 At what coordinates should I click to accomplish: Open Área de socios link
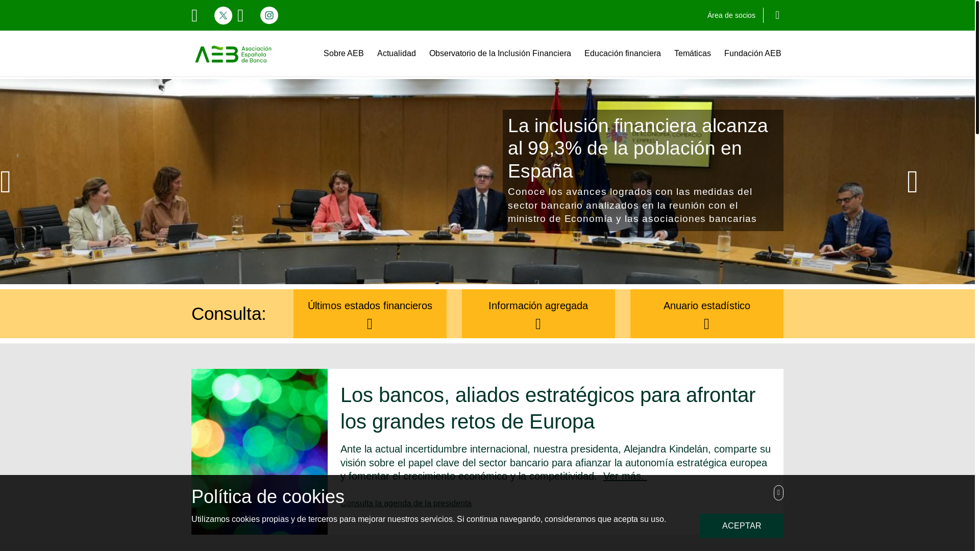coord(731,15)
